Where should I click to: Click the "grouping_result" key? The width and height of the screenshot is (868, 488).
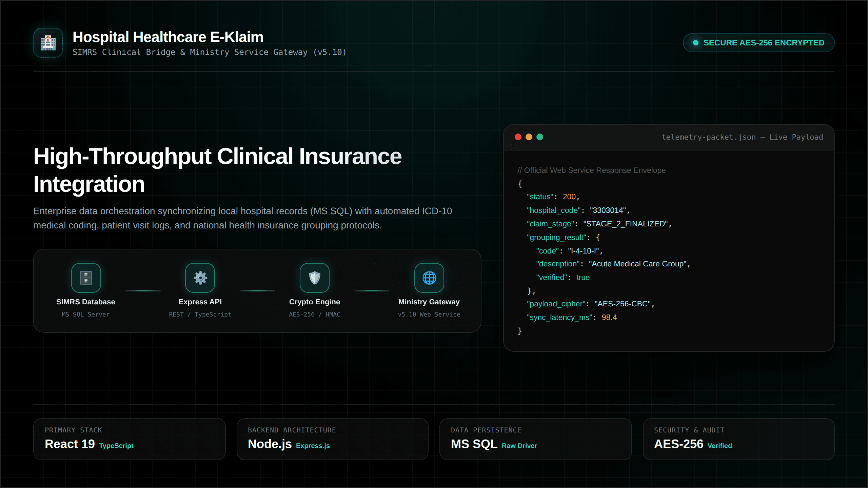[x=556, y=237]
